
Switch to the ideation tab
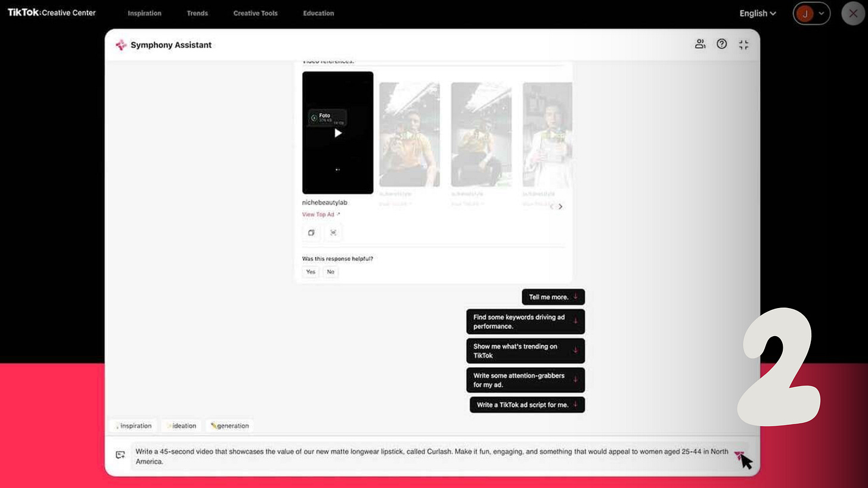coord(181,425)
